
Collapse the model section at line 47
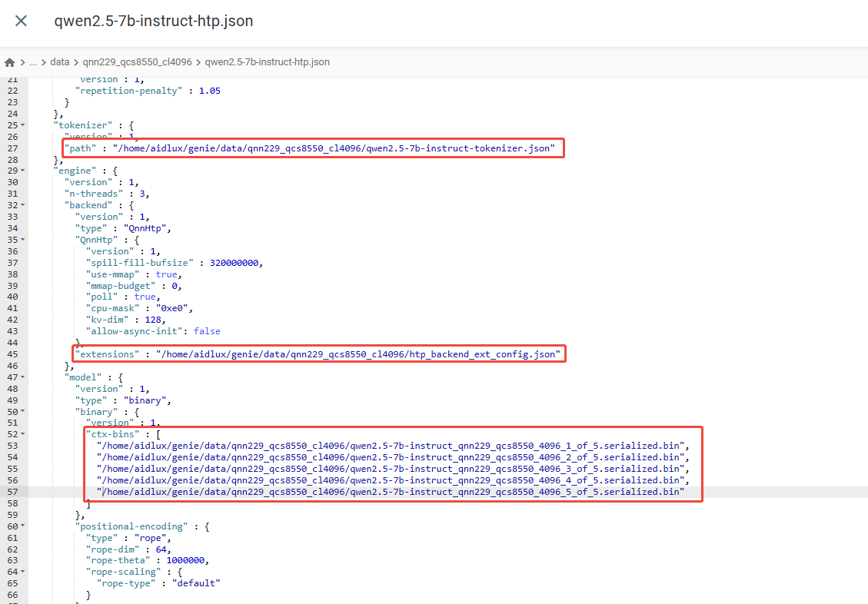(x=22, y=377)
